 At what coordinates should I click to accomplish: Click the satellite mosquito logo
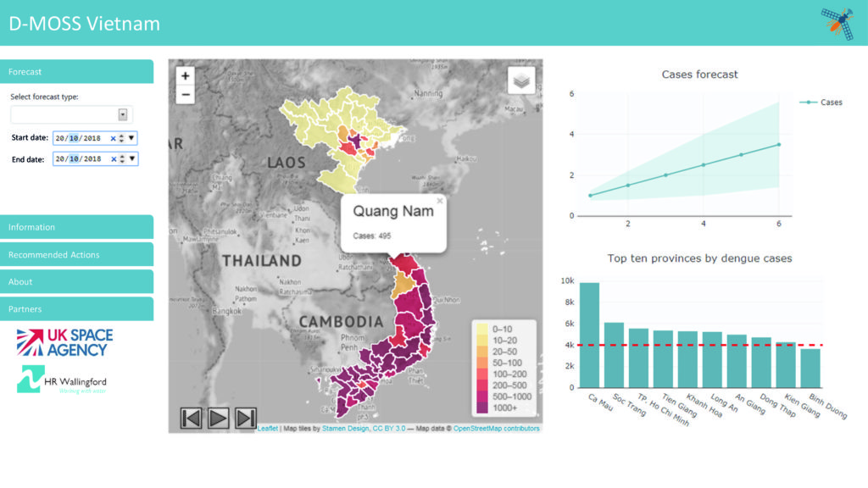(x=838, y=23)
